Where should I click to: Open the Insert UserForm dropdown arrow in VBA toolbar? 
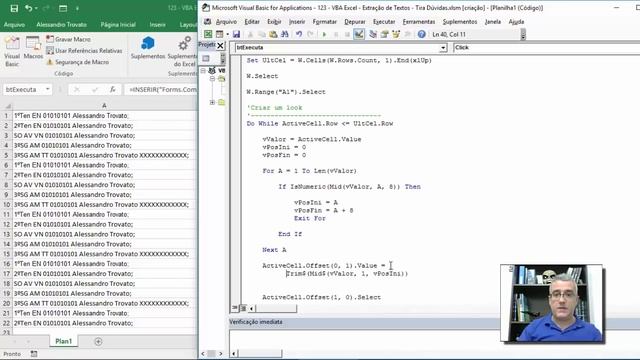227,34
